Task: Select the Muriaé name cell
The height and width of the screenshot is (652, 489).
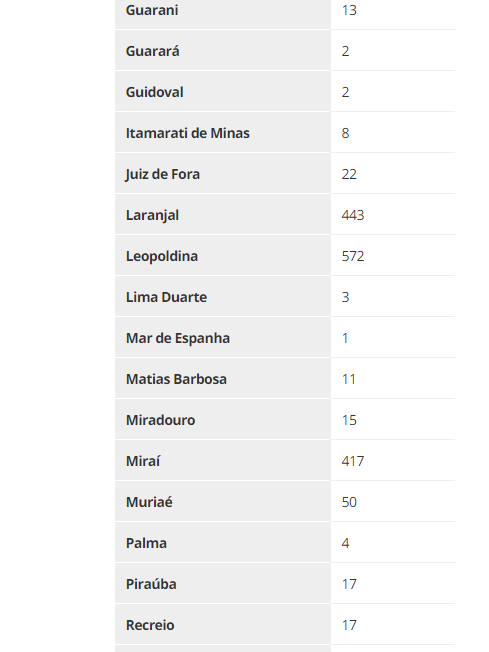Action: coord(222,501)
